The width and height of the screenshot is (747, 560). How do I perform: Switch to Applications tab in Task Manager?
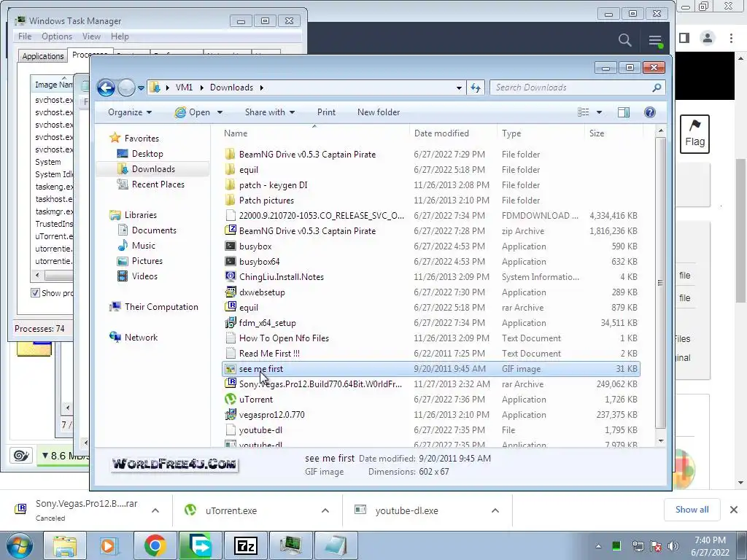click(43, 56)
